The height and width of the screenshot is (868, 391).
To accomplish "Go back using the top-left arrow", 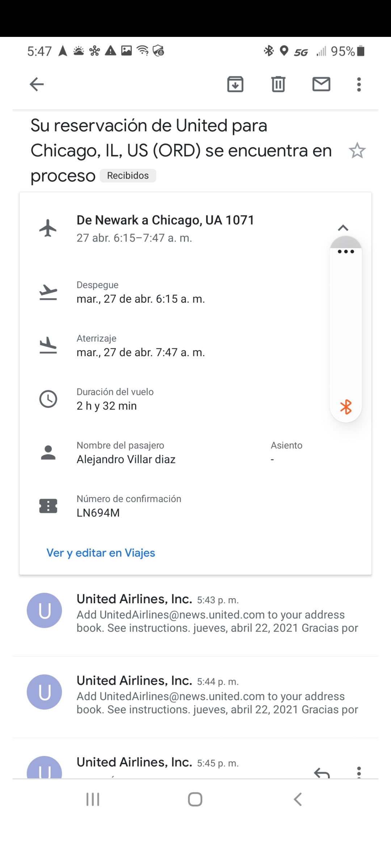I will click(x=37, y=84).
